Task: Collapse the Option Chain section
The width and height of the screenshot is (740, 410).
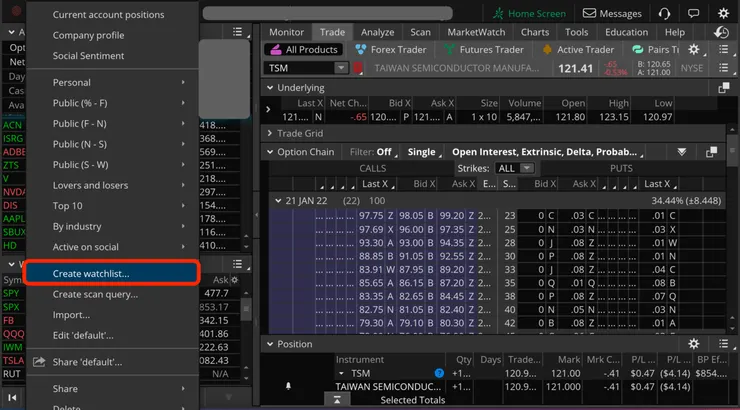Action: [x=270, y=152]
